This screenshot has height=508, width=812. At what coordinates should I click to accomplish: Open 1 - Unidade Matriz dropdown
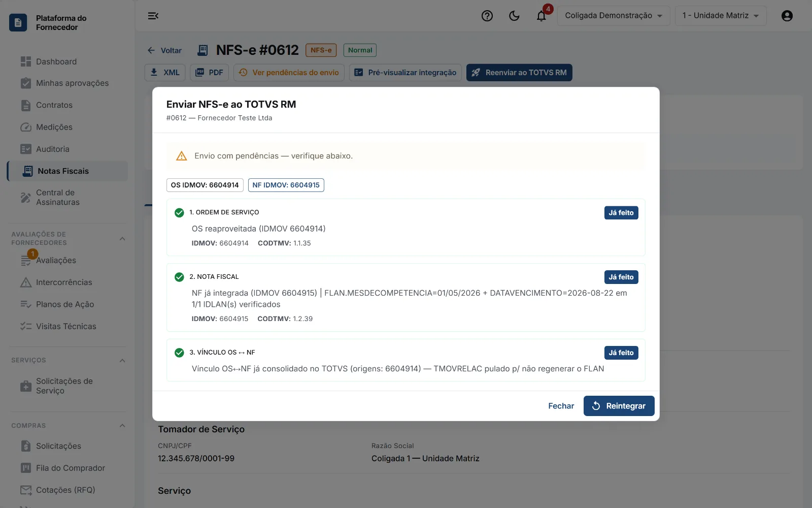pos(721,16)
